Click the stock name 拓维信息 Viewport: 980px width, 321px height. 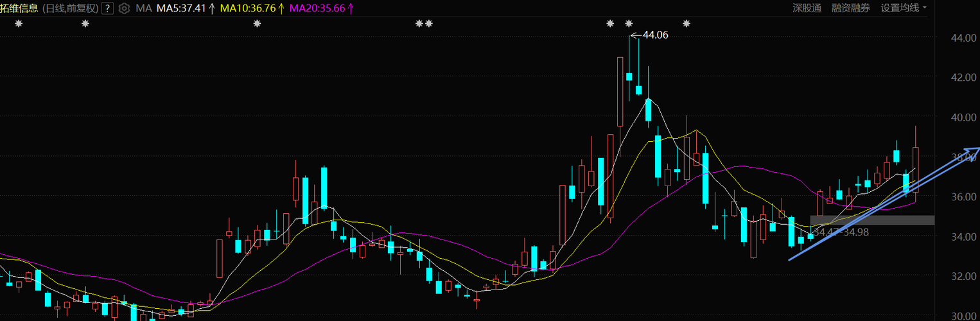coord(19,8)
